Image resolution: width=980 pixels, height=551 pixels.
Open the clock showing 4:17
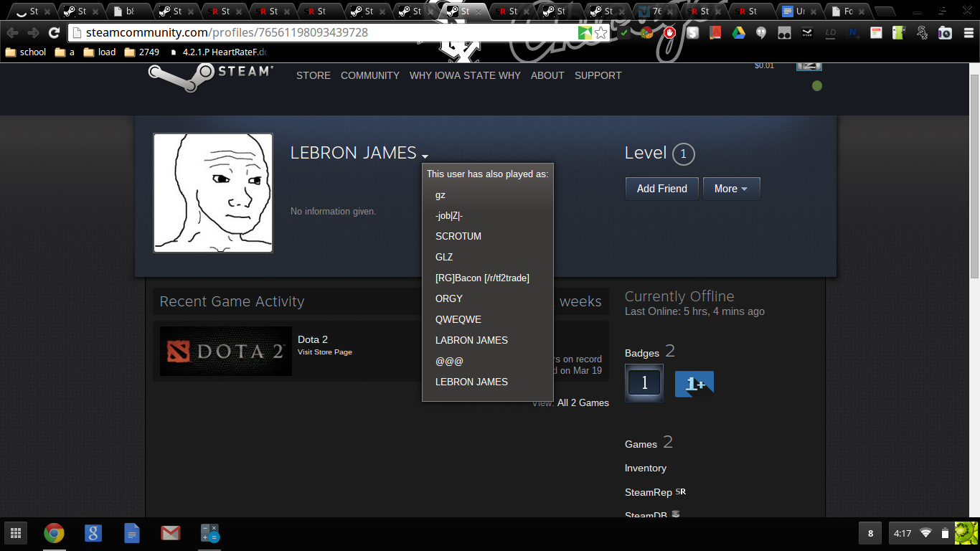coord(903,533)
